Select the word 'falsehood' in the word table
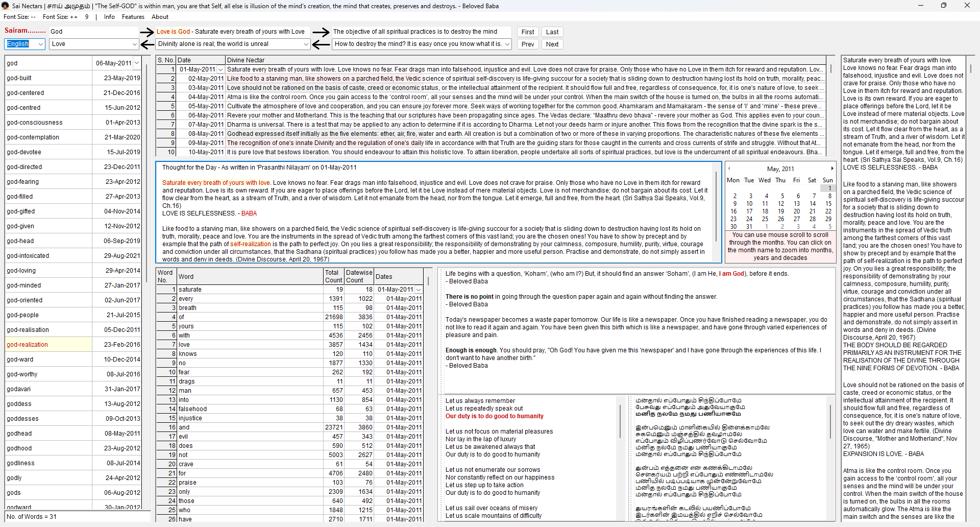This screenshot has height=527, width=980. click(x=290, y=409)
